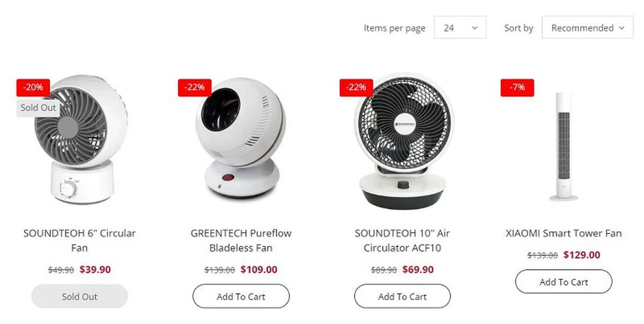Click the Sold Out label on first fan

tap(38, 107)
